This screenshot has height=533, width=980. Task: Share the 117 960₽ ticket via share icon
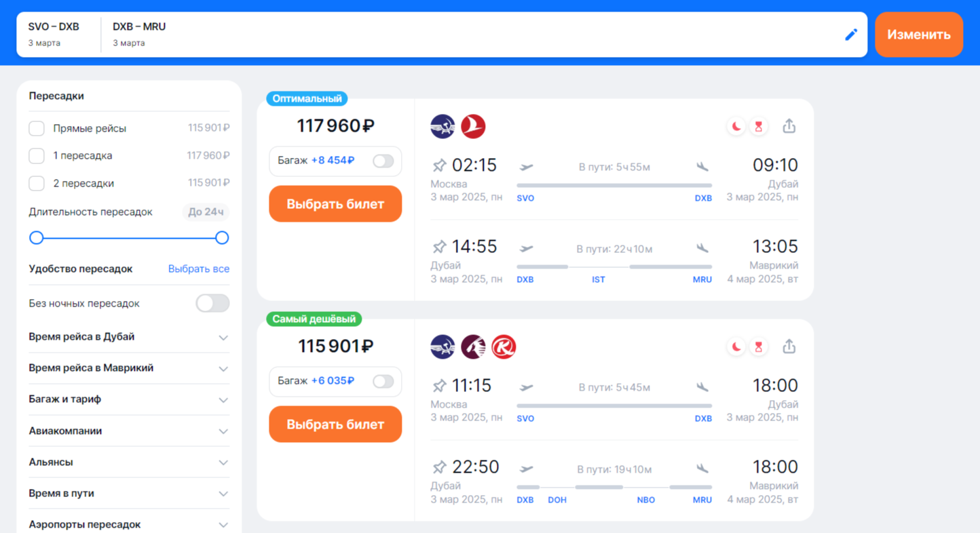[x=789, y=126]
